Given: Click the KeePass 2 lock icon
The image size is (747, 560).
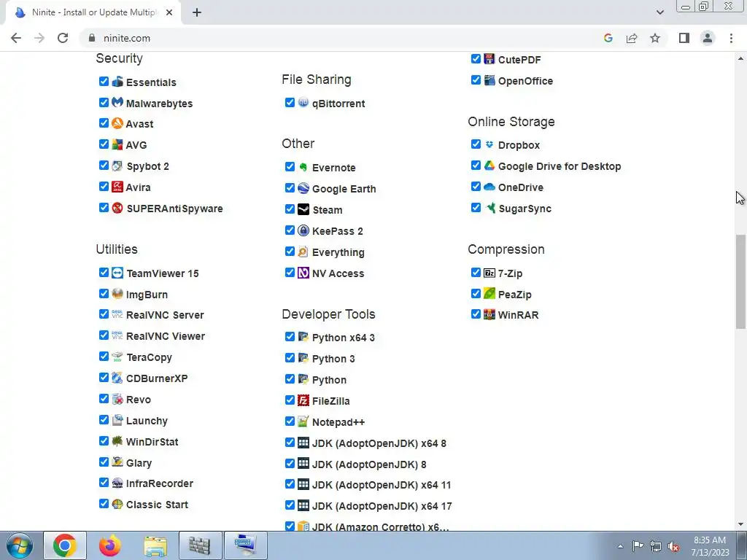Looking at the screenshot, I should 303,230.
